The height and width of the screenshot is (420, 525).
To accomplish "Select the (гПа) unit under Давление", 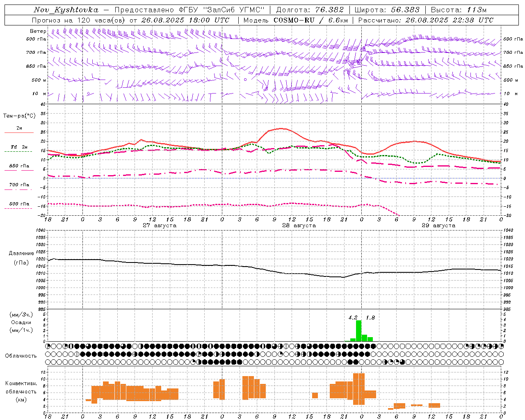I will [x=21, y=263].
